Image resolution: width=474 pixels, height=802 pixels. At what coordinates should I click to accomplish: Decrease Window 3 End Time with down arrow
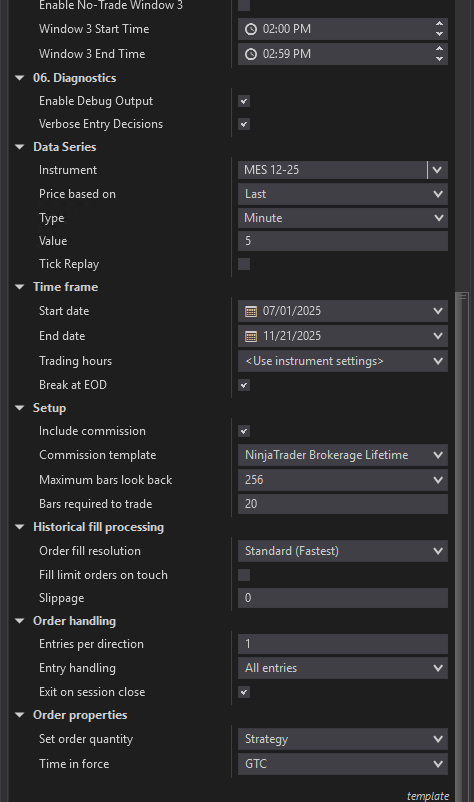point(439,59)
